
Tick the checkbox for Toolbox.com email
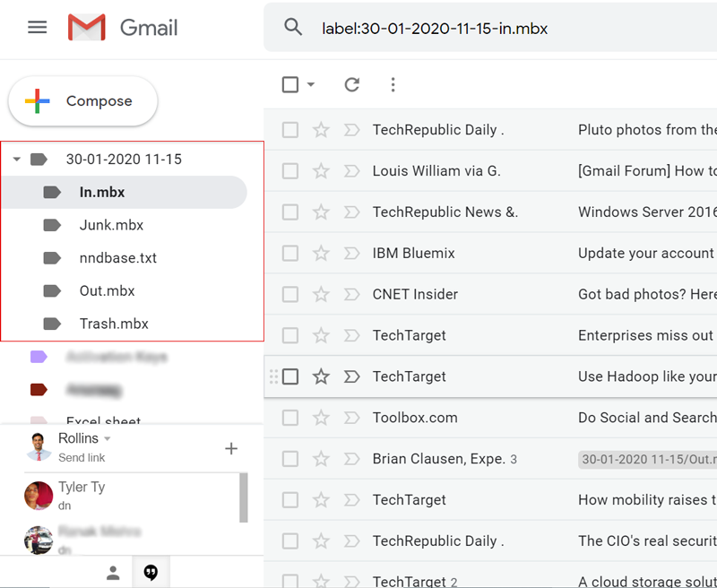click(x=290, y=418)
